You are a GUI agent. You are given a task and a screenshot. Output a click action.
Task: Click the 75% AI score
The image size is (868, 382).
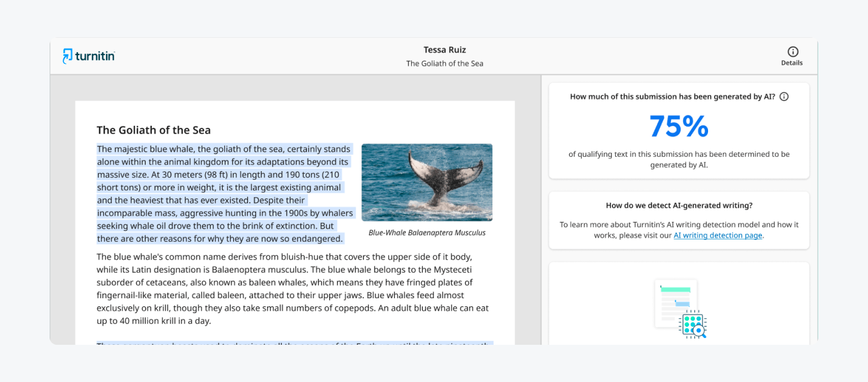[679, 127]
